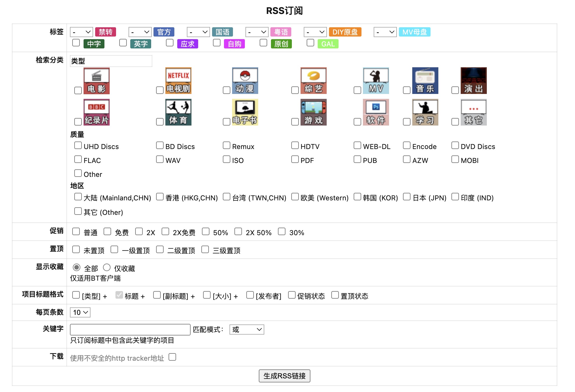
Task: Expand the 每页条数 dropdown showing 10
Action: tap(80, 312)
